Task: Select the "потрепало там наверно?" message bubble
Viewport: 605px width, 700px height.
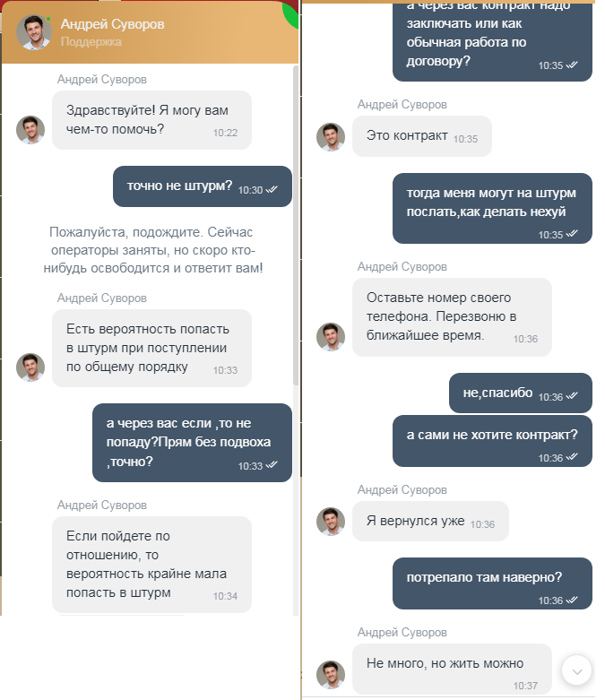Action: (492, 584)
